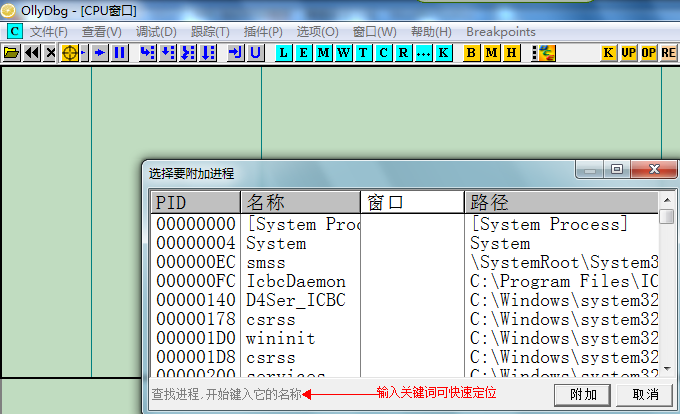Open the 跟踪(T) menu
The image size is (680, 414).
click(x=210, y=32)
